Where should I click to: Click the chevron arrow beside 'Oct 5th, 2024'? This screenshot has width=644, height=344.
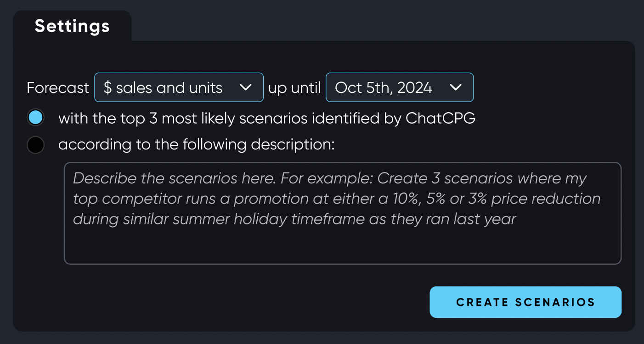tap(455, 87)
